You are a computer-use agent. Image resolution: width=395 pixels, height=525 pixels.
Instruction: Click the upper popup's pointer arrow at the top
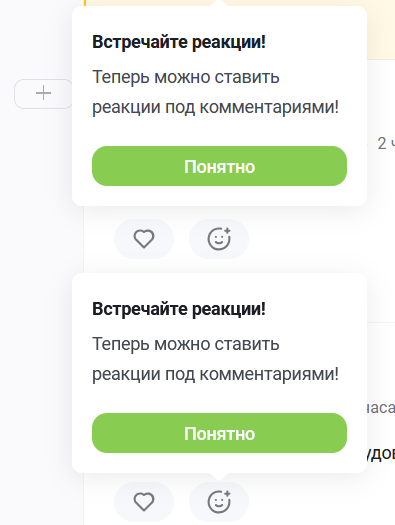click(x=219, y=3)
